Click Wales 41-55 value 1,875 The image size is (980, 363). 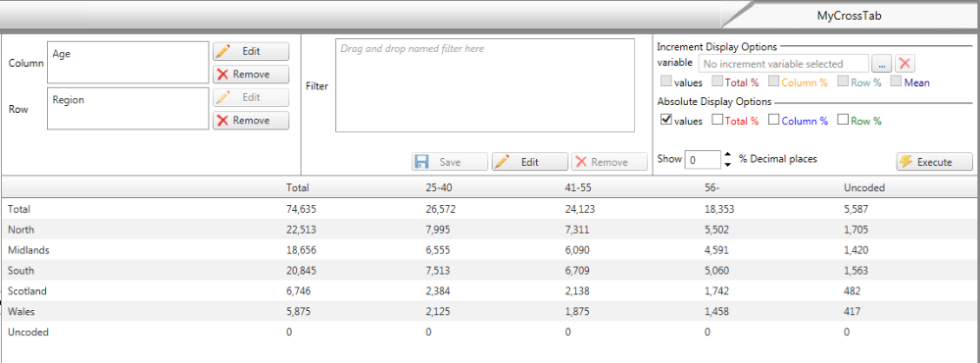(x=577, y=311)
